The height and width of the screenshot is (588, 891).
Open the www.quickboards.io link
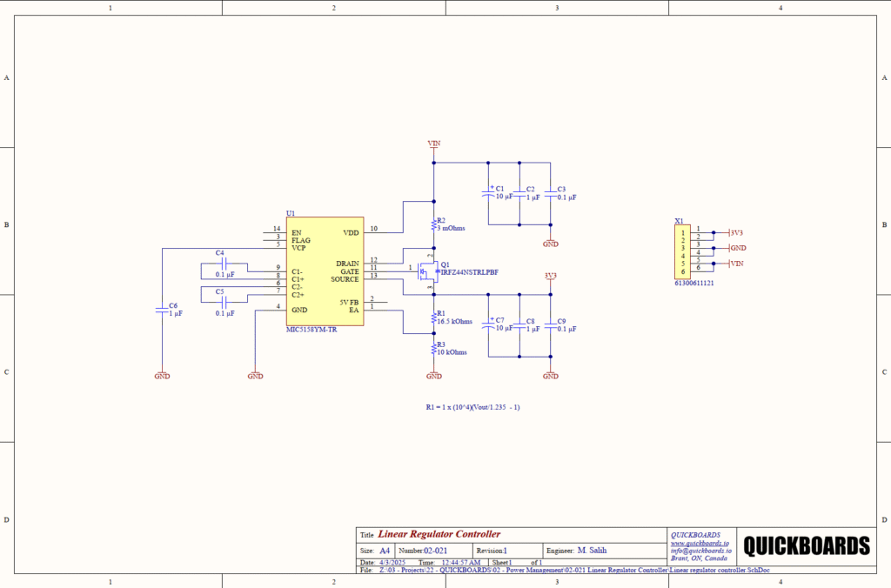699,543
